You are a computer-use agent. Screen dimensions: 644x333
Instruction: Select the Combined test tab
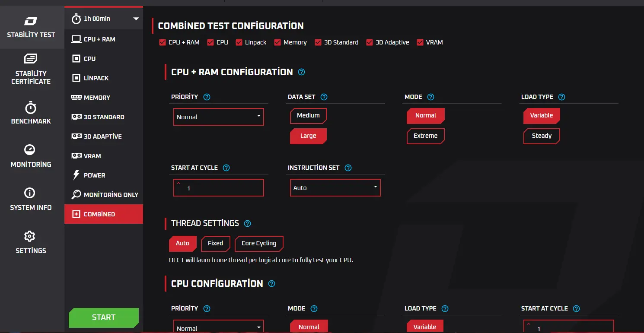click(x=104, y=214)
